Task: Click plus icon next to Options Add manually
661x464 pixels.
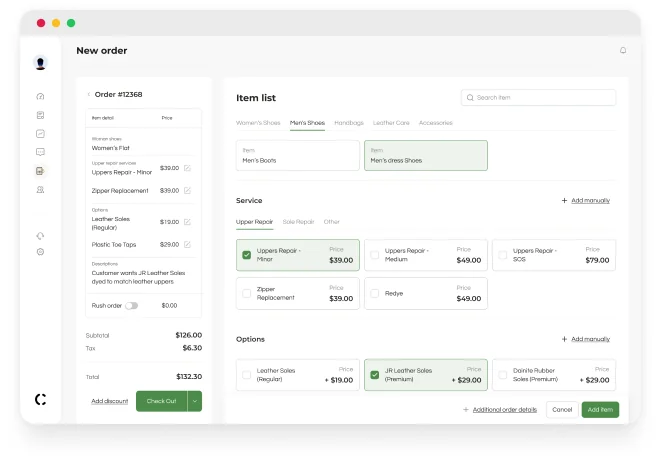Action: click(x=564, y=339)
